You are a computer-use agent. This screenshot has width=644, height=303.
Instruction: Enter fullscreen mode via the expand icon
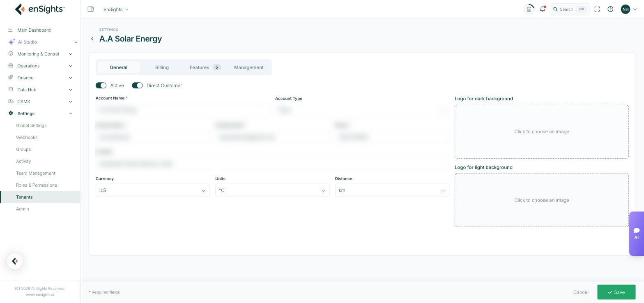(597, 9)
